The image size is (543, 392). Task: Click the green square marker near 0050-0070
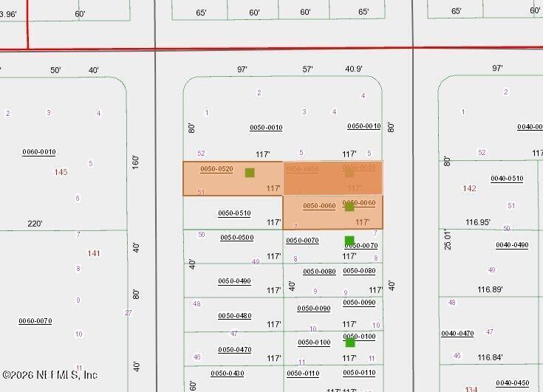coord(349,241)
